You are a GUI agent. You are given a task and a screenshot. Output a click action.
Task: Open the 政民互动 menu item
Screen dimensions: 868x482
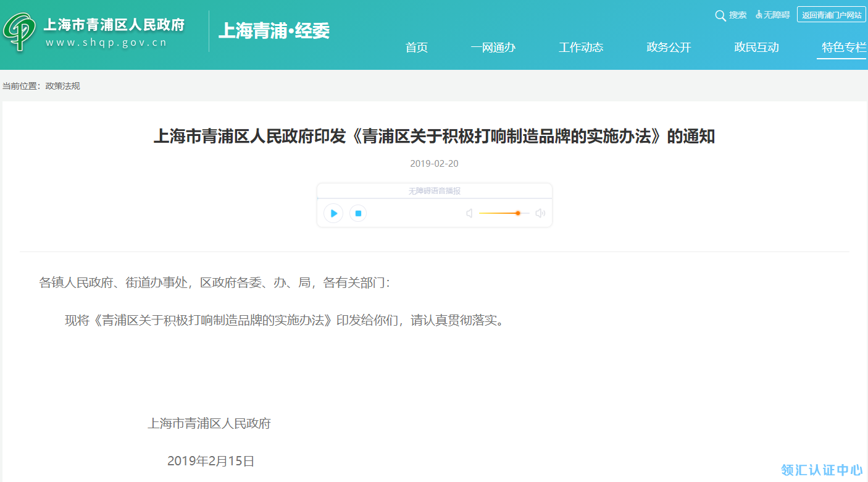click(x=757, y=48)
